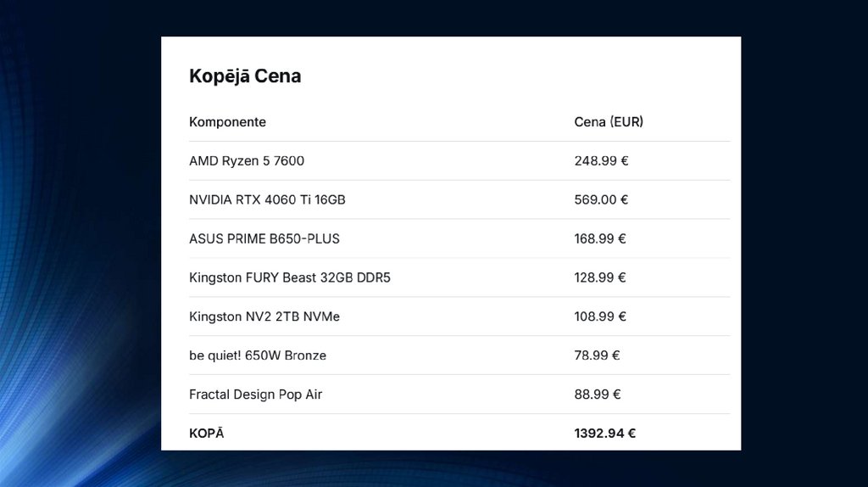Select NVIDIA RTX 4060 Ti 16GB
The width and height of the screenshot is (868, 487).
tap(267, 200)
